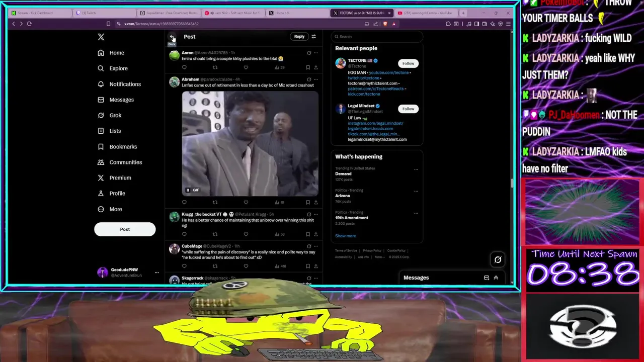Click the Brave shields icon
Viewport: 644px width, 362px height.
pyautogui.click(x=385, y=24)
